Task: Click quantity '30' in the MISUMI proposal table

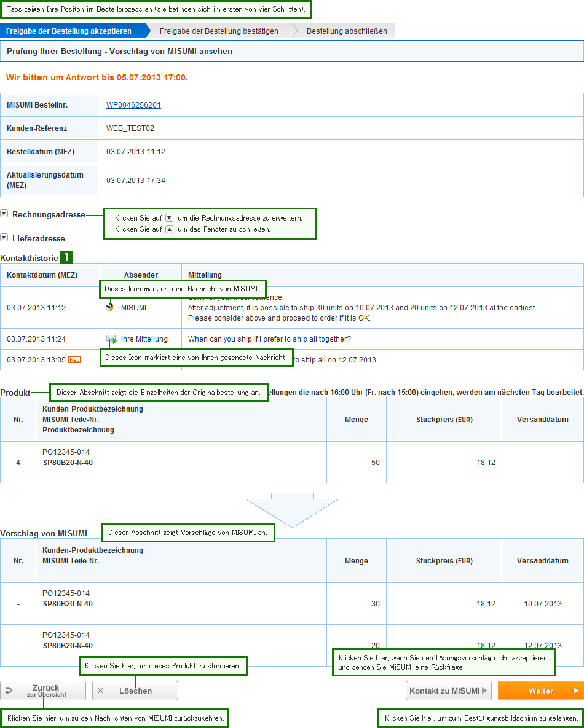Action: 376,603
